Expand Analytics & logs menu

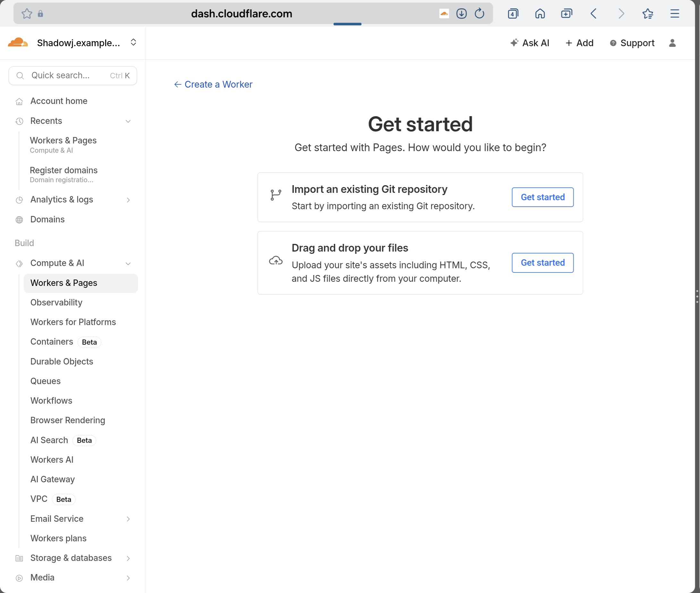(128, 200)
